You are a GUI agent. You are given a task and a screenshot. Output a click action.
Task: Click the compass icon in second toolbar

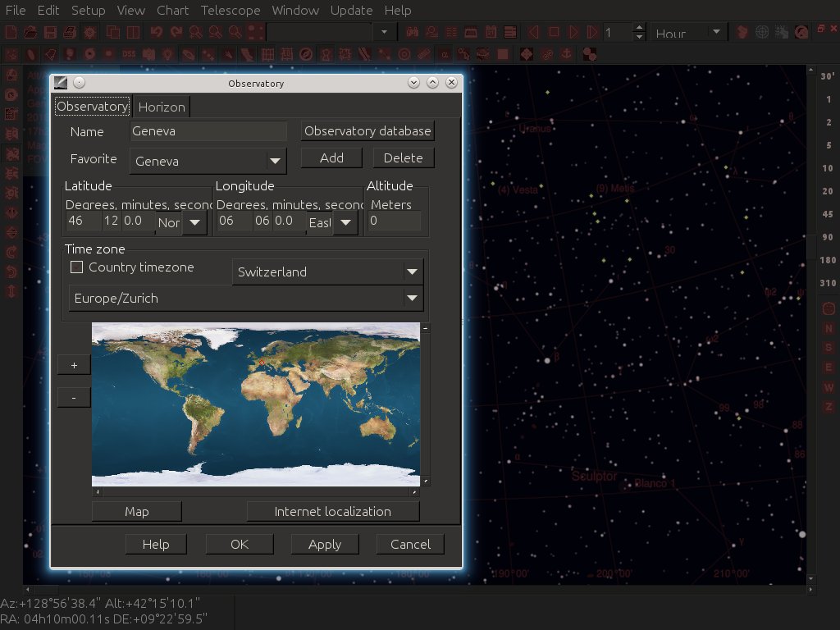(x=306, y=54)
